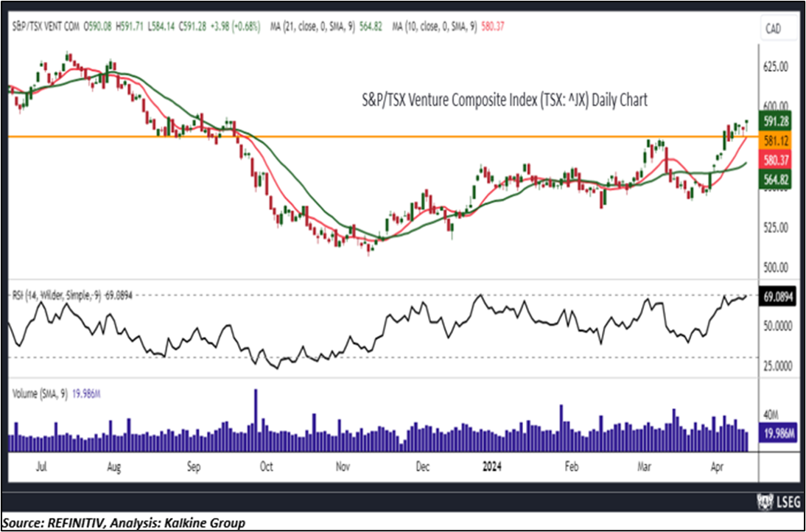Click the Aug label on time axis
806x532 pixels.
click(x=115, y=466)
